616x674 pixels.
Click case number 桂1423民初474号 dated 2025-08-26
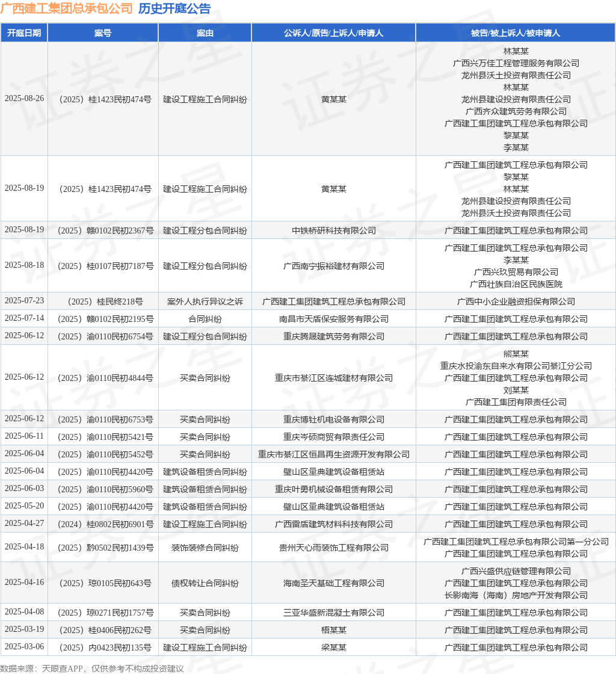click(x=105, y=99)
